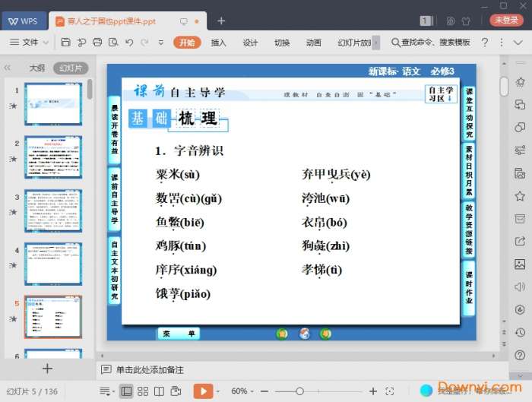532x402 pixels.
Task: Click the Print icon in toolbar
Action: pyautogui.click(x=97, y=43)
